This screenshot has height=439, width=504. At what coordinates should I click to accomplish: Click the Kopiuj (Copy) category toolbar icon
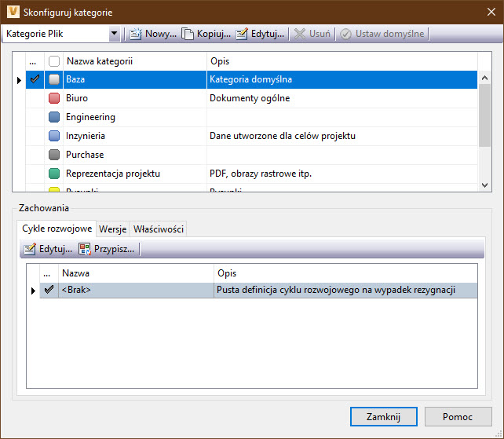(188, 35)
